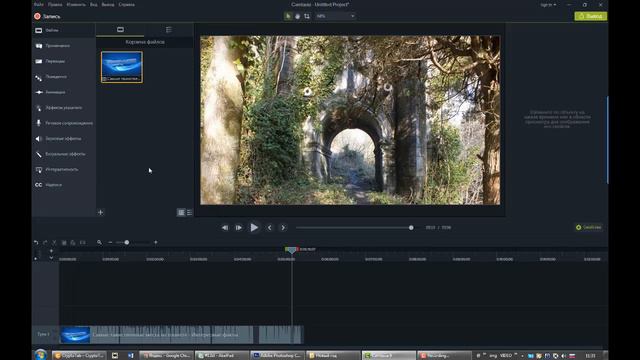Open the canvas zoom percentage dropdown
Image resolution: width=640 pixels, height=360 pixels.
[x=335, y=16]
